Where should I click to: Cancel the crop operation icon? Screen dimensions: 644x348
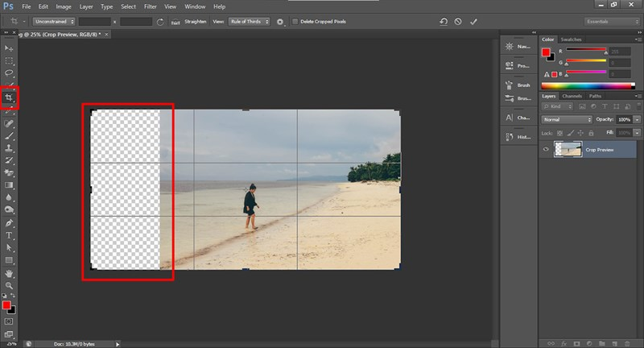point(458,22)
